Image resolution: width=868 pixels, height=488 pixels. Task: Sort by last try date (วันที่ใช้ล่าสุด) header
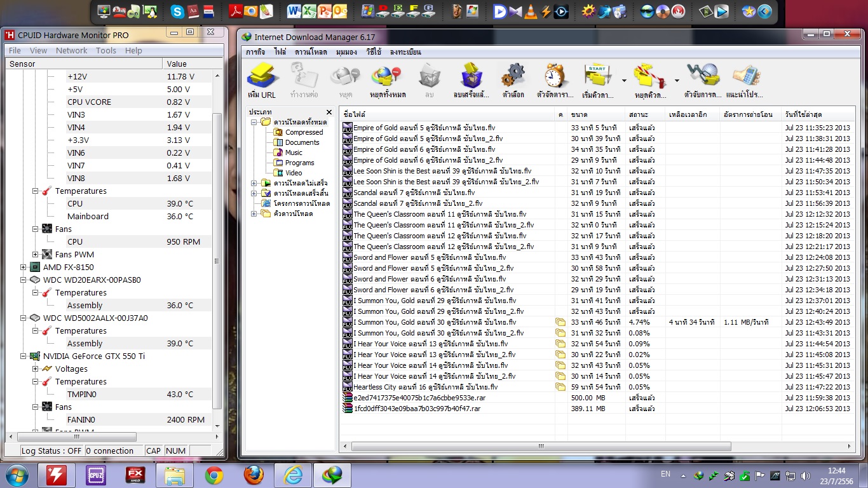click(818, 114)
